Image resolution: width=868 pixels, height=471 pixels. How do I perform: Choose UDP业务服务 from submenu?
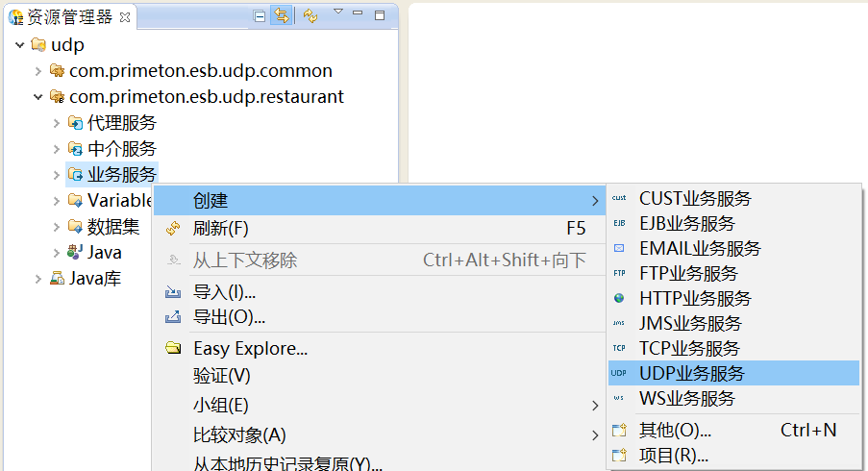click(x=692, y=373)
